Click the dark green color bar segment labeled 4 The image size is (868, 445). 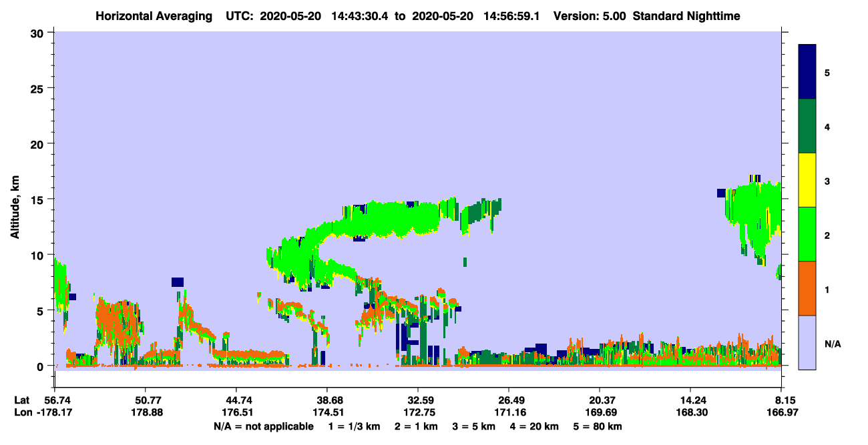point(807,126)
